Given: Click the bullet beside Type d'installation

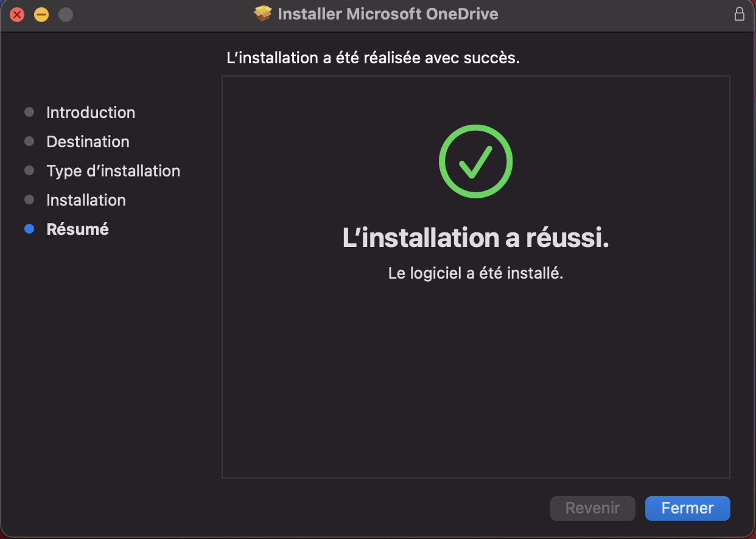Looking at the screenshot, I should (x=29, y=171).
